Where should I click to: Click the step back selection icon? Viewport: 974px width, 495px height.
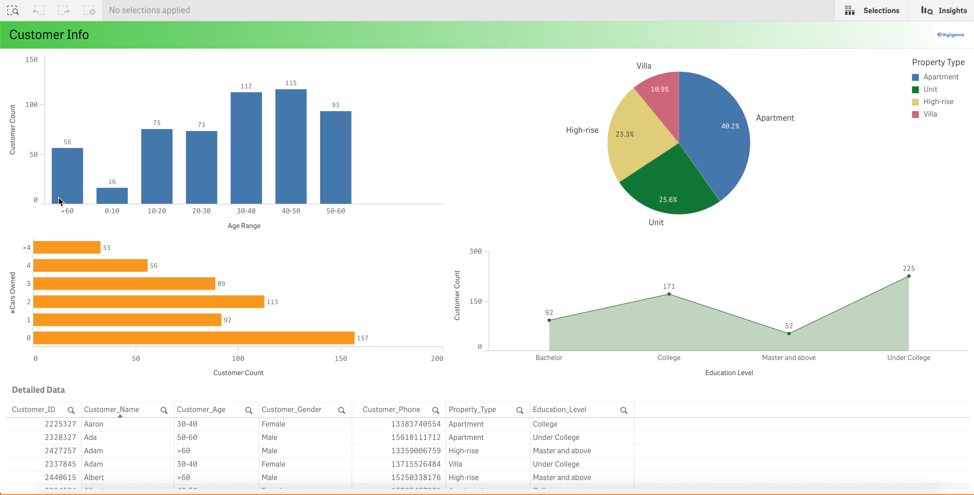coord(38,10)
